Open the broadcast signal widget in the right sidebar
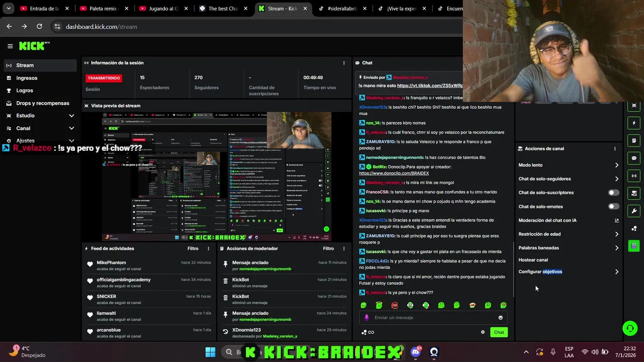The height and width of the screenshot is (362, 644). pyautogui.click(x=634, y=176)
